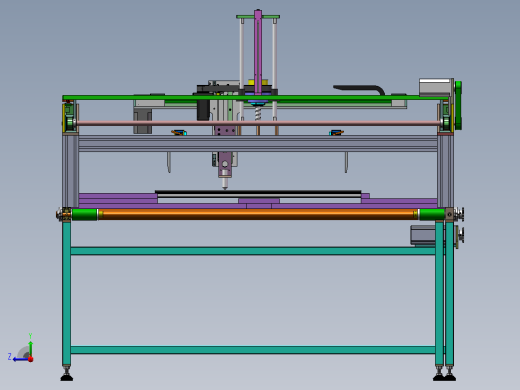Click the Z axis label on orientation triad
Image resolution: width=520 pixels, height=390 pixels.
pos(10,357)
